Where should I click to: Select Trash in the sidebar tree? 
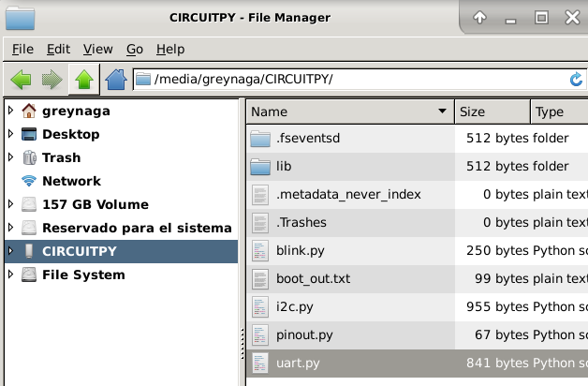tap(62, 157)
